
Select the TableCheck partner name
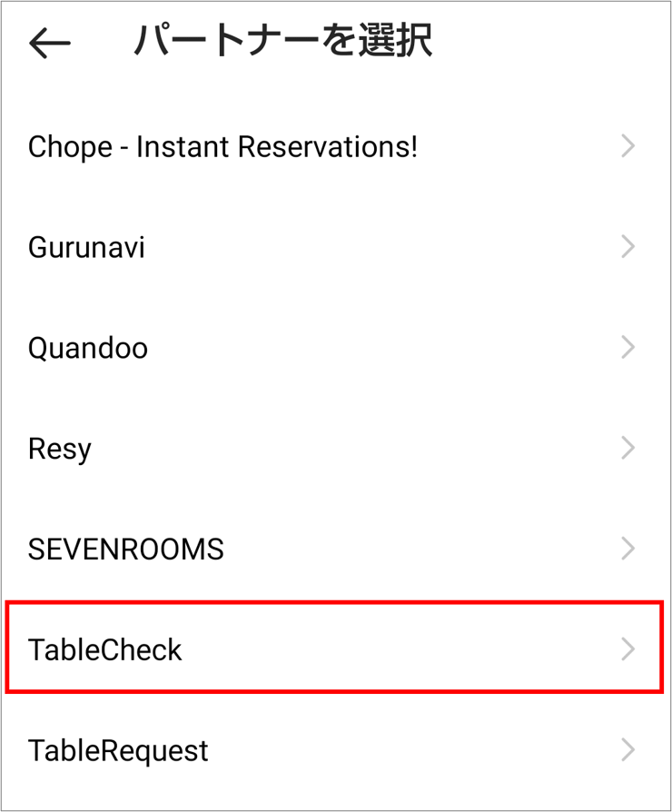[x=105, y=649]
